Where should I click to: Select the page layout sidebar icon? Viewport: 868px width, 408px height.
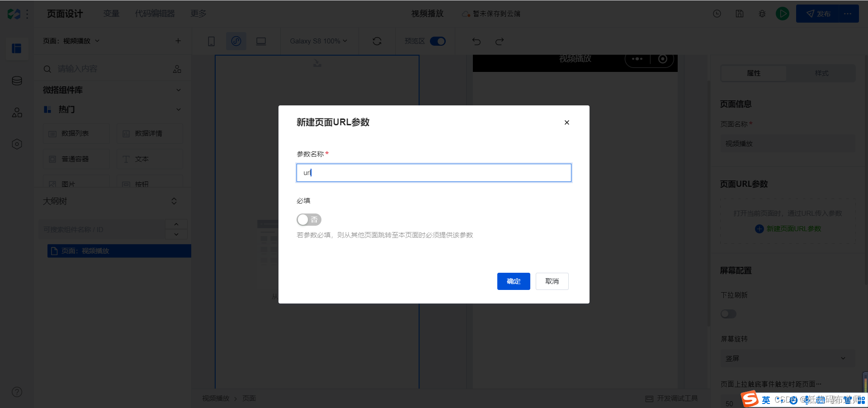click(17, 48)
